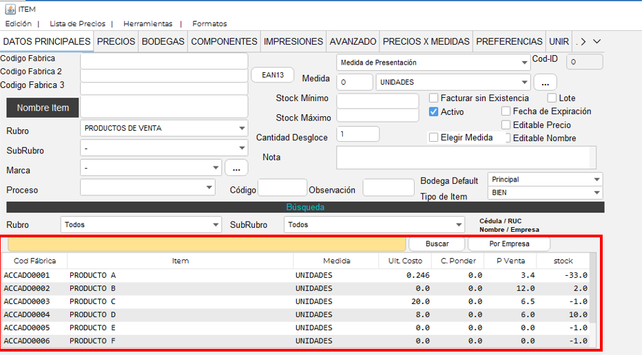Click the ellipsis button next to Marca
The width and height of the screenshot is (644, 355).
point(236,168)
